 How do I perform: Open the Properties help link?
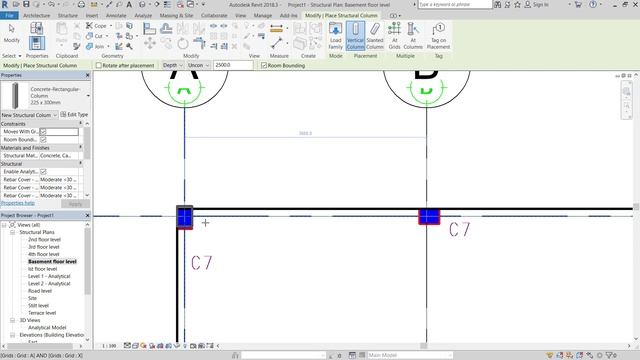pyautogui.click(x=18, y=203)
